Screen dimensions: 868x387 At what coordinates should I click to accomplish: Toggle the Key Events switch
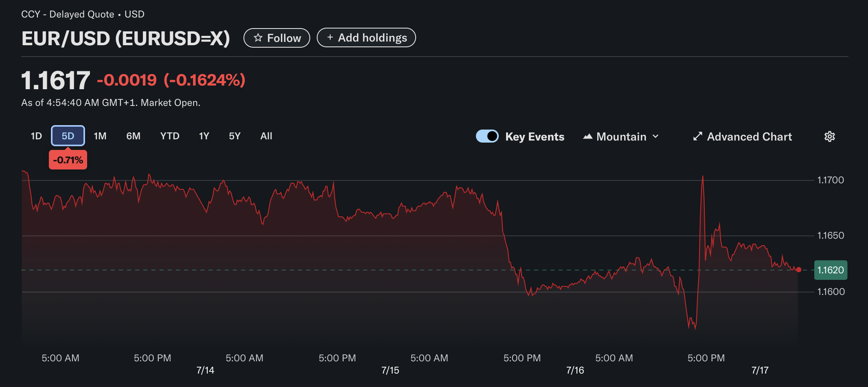pyautogui.click(x=487, y=136)
